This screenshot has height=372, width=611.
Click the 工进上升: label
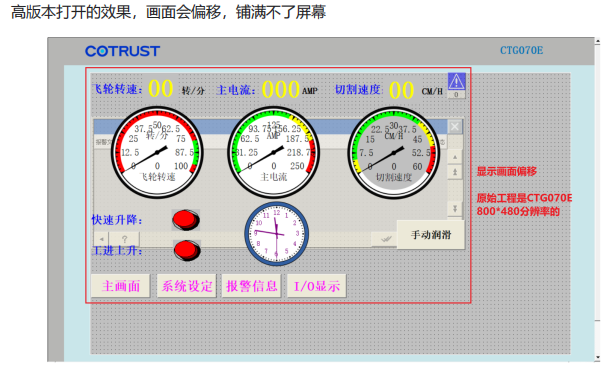117,250
